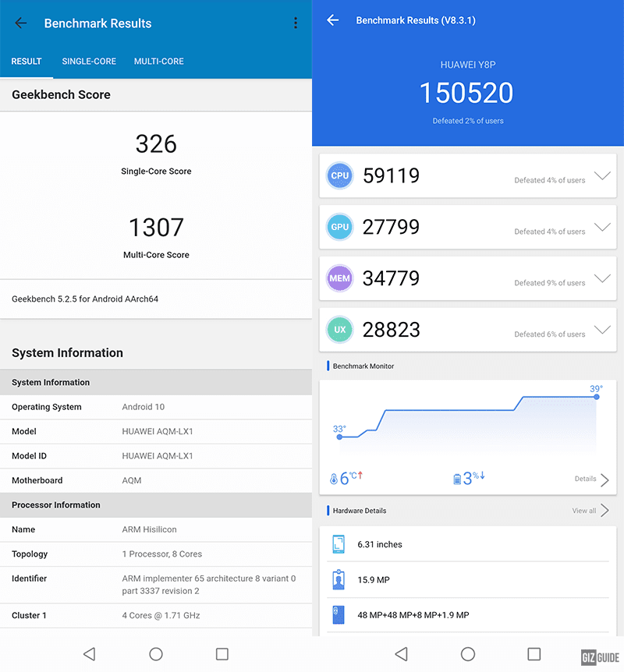Tap the Hardware Details section label
The image size is (624, 672).
[360, 511]
